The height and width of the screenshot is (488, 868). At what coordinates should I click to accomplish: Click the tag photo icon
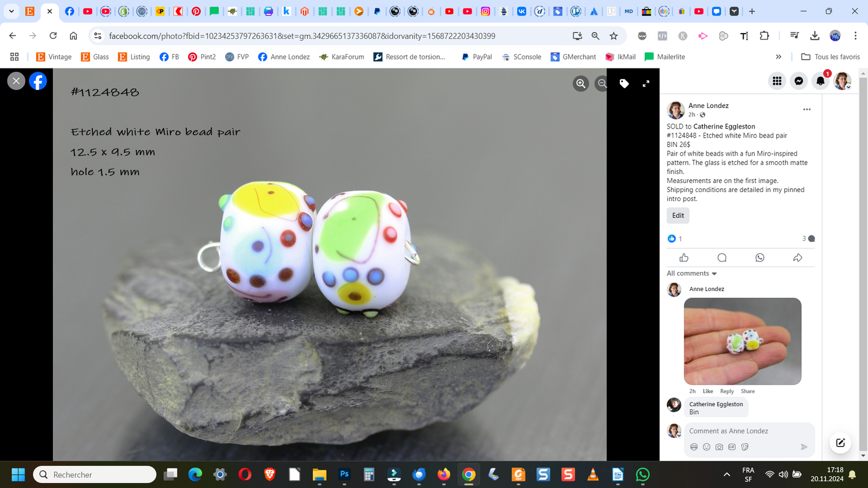point(624,84)
